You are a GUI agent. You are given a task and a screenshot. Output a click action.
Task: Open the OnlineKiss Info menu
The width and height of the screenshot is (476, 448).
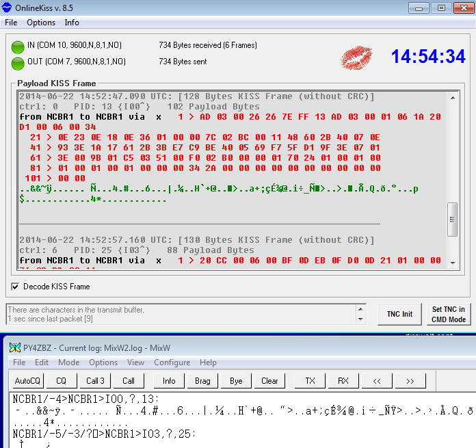(x=72, y=23)
